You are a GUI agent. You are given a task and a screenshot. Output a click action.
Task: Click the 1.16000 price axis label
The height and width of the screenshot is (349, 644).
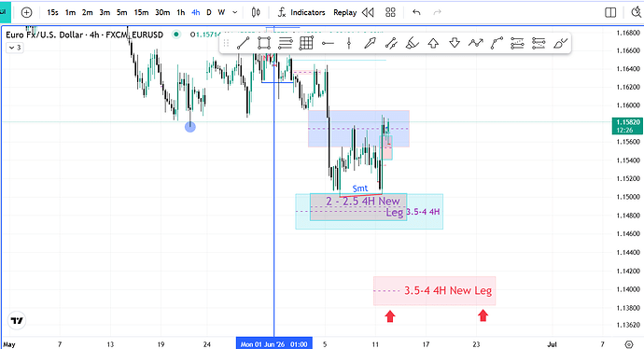tap(628, 105)
